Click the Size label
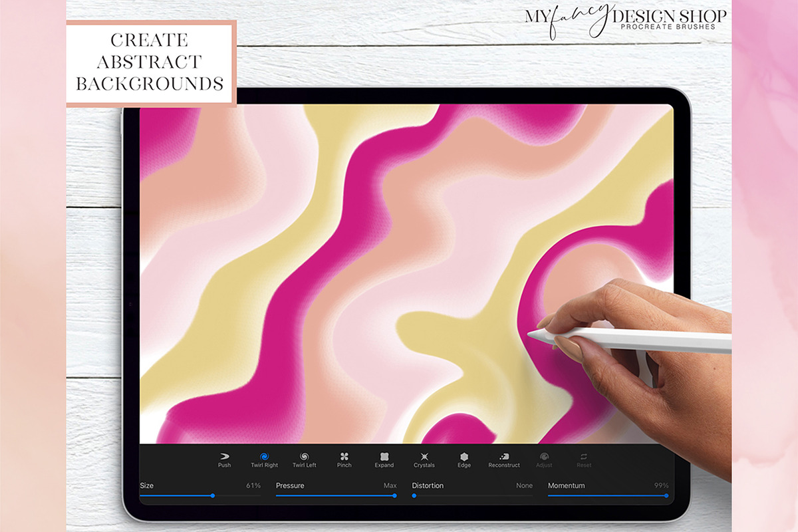Viewport: 798px width, 532px height. coord(147,485)
